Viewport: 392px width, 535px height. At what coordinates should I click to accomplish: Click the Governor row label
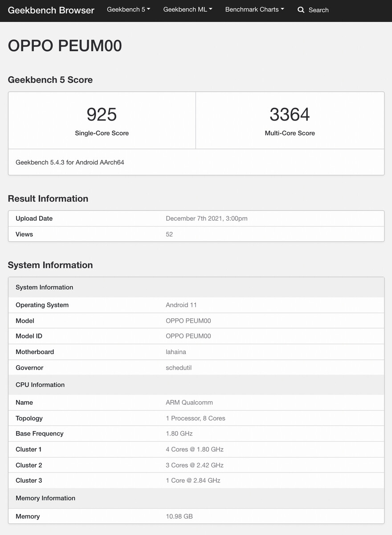click(x=29, y=368)
